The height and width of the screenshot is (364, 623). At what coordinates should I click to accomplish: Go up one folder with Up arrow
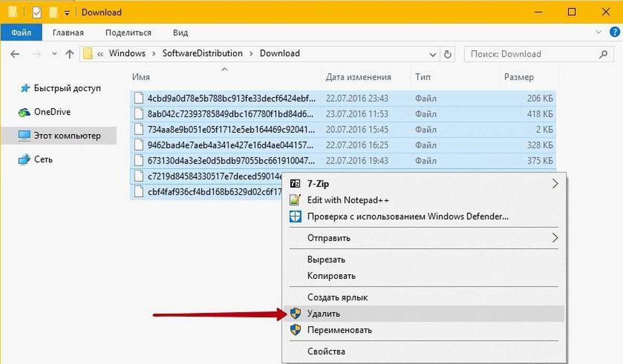[x=70, y=54]
